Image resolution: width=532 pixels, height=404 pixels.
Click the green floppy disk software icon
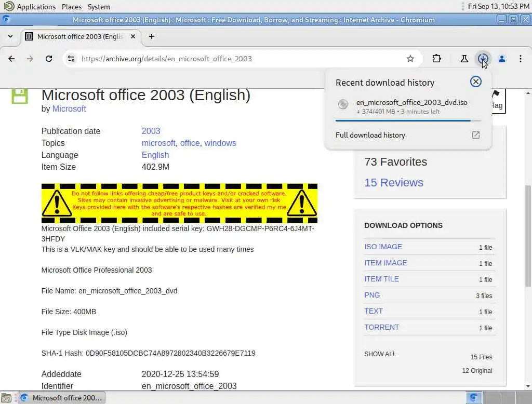pyautogui.click(x=20, y=96)
